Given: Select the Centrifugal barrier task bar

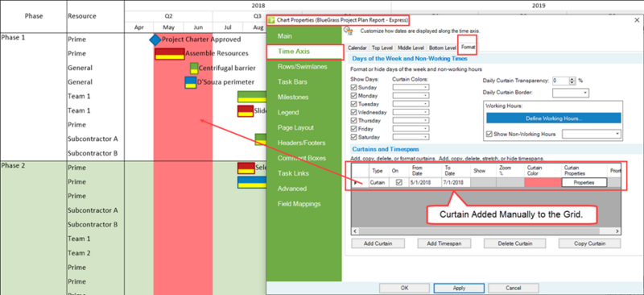Looking at the screenshot, I should pos(194,69).
